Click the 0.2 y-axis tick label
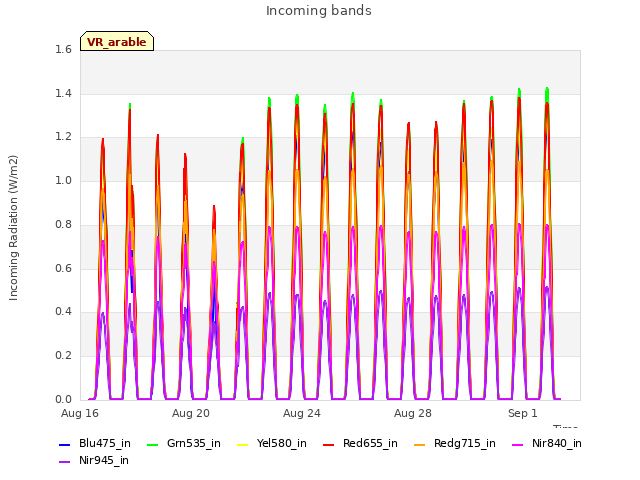Image resolution: width=640 pixels, height=480 pixels. coord(64,356)
